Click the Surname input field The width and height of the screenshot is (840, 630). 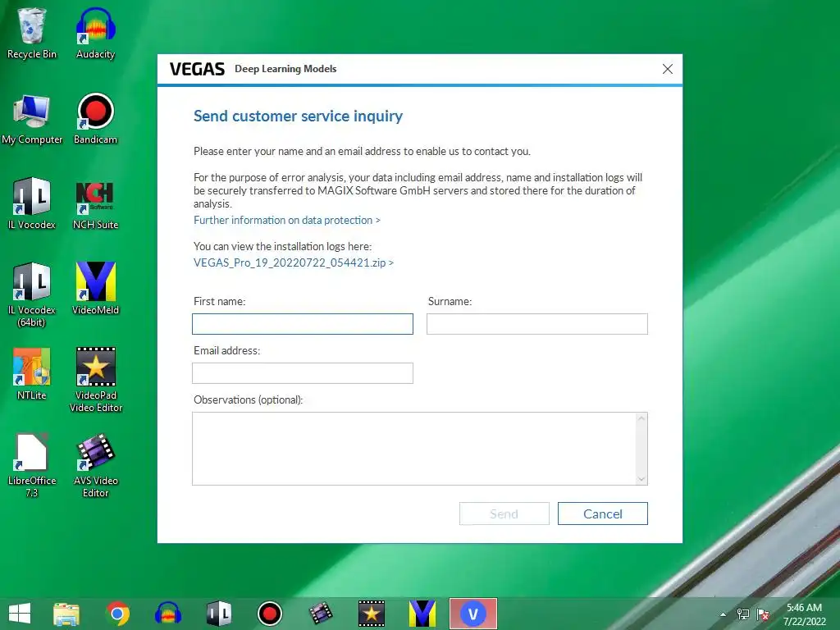pyautogui.click(x=537, y=324)
